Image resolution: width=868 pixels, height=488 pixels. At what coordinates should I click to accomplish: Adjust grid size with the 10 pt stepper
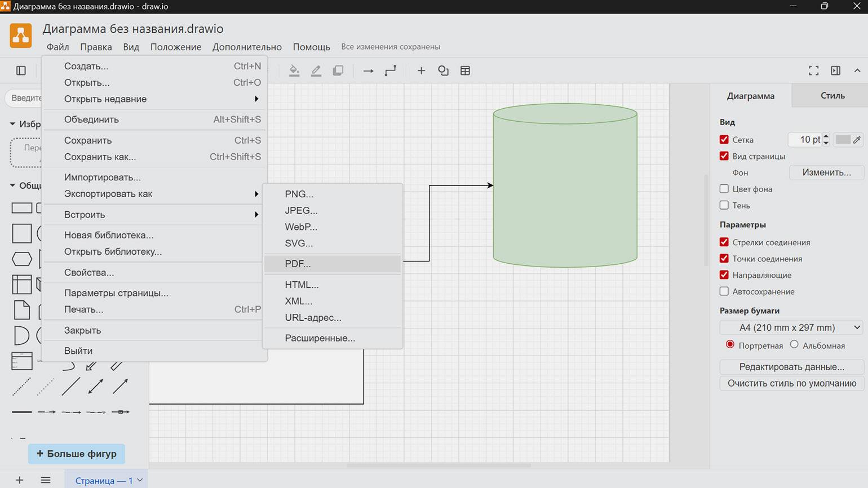point(826,139)
